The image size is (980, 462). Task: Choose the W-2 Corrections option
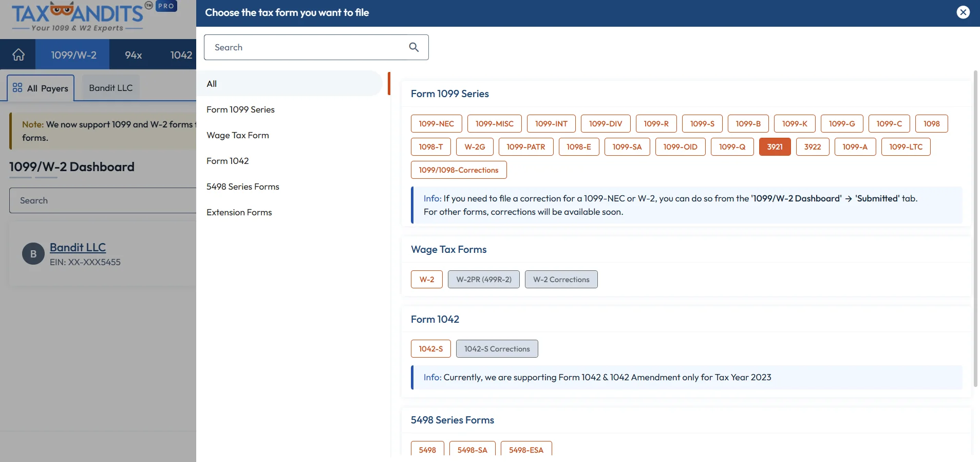[x=561, y=280]
